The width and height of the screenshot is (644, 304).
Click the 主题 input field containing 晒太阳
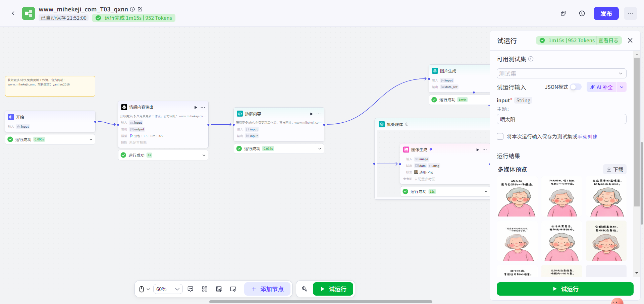[x=561, y=119]
